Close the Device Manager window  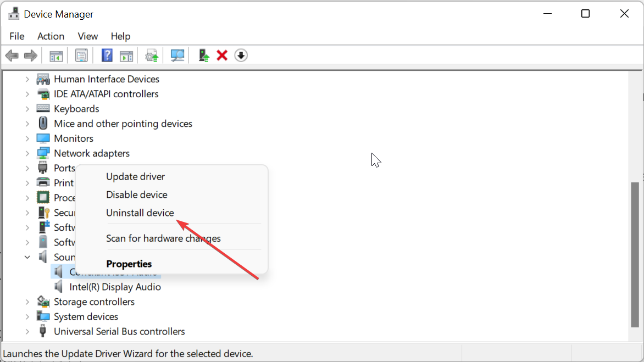(624, 14)
